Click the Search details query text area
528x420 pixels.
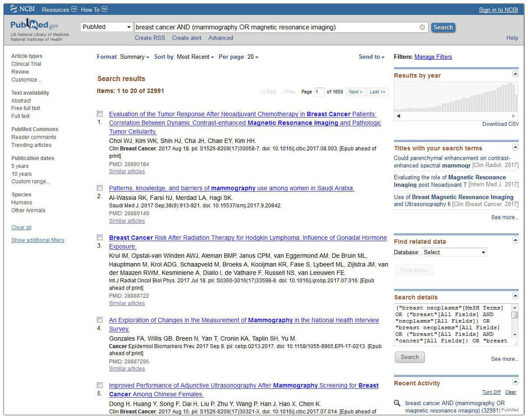453,325
